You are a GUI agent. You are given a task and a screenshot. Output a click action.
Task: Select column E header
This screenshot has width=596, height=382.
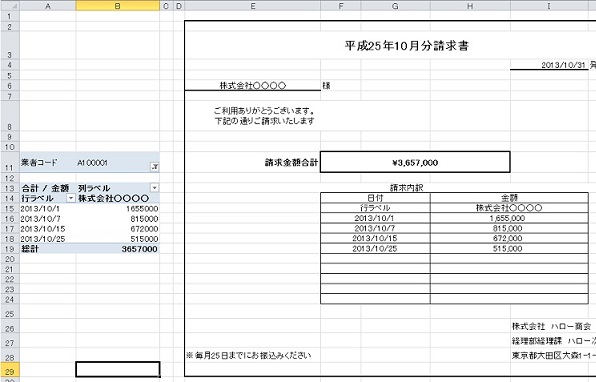(252, 6)
